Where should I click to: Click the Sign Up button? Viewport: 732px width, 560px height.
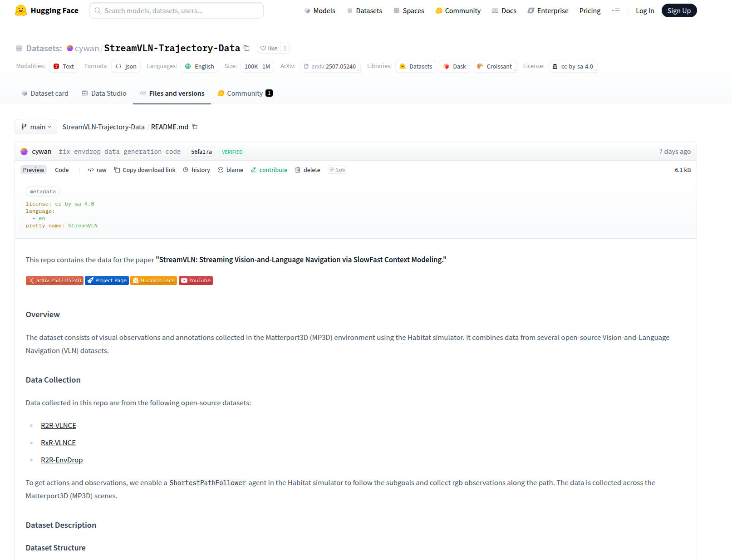679,10
